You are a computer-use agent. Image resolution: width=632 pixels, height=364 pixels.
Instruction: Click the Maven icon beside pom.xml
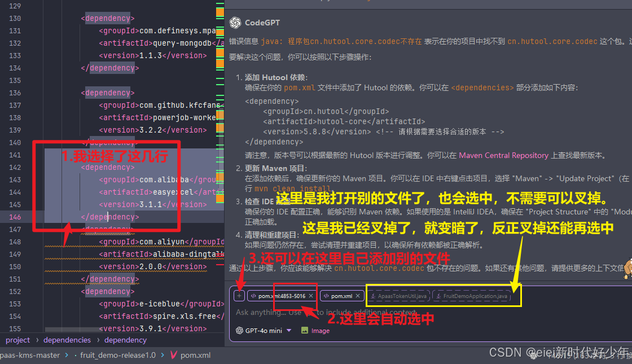(174, 355)
